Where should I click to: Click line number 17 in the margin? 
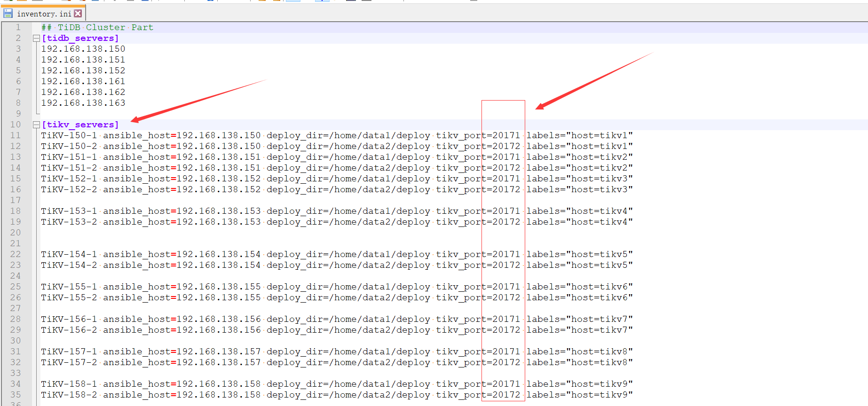[16, 200]
